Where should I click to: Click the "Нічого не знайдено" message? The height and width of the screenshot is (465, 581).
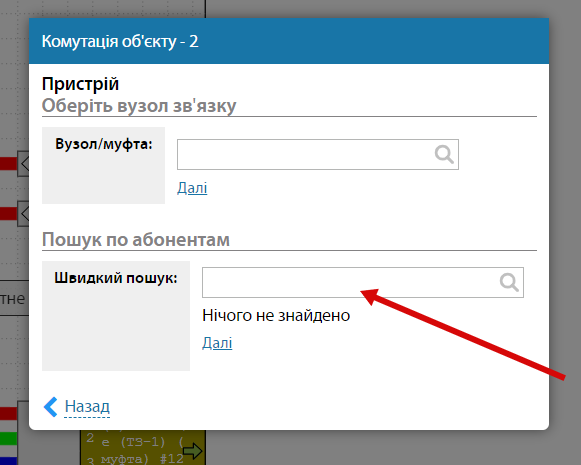[276, 315]
